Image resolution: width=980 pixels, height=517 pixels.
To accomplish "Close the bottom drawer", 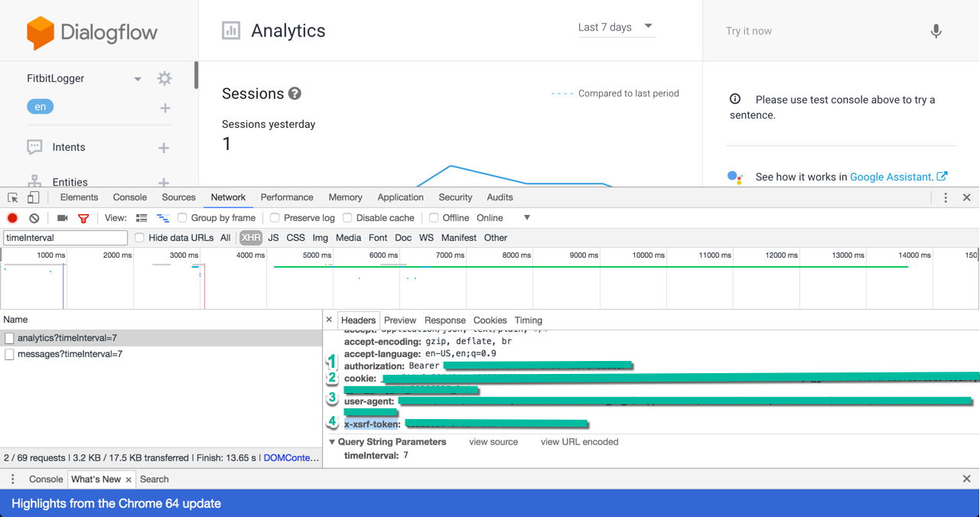I will 967,479.
